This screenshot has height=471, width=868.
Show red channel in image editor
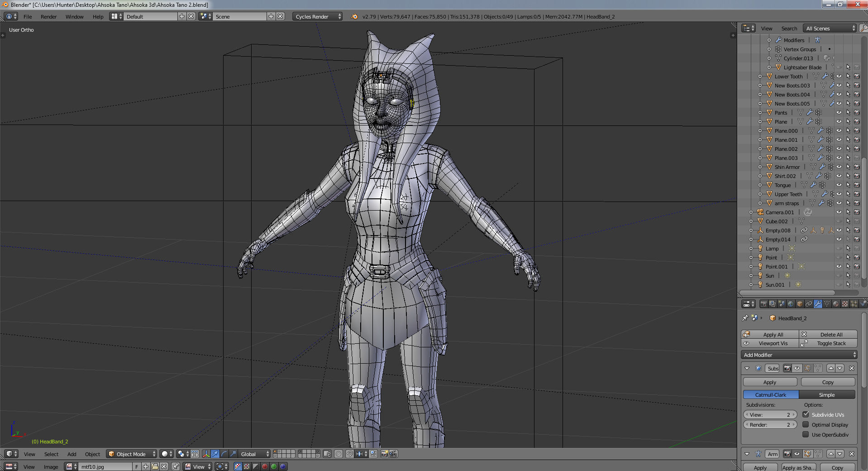(265, 466)
